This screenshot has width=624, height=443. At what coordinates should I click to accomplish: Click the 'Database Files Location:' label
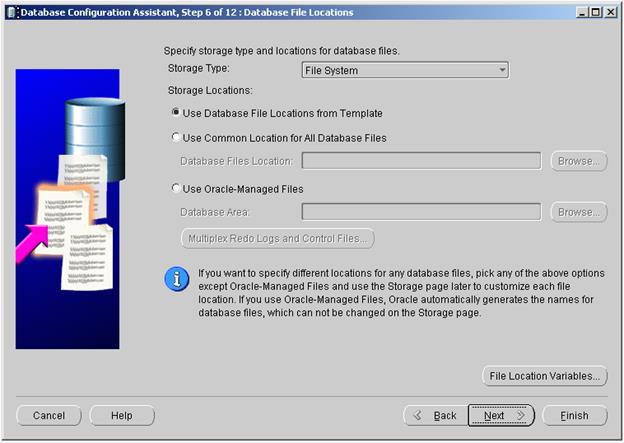click(x=236, y=161)
